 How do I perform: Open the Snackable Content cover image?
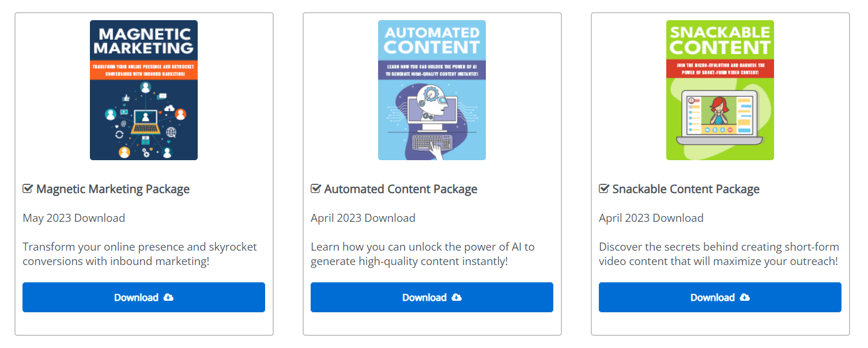720,90
